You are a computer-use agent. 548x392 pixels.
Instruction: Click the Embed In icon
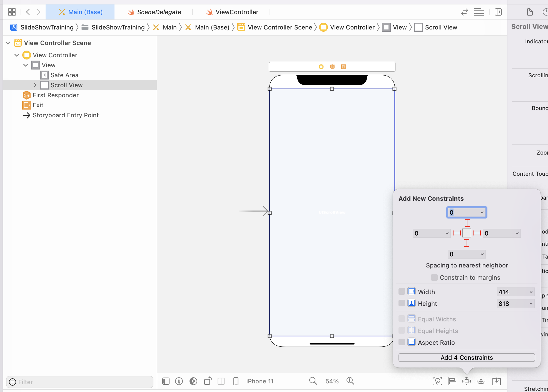[497, 381]
